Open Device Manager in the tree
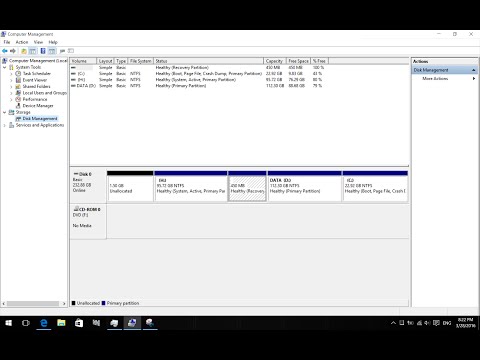 tap(38, 106)
